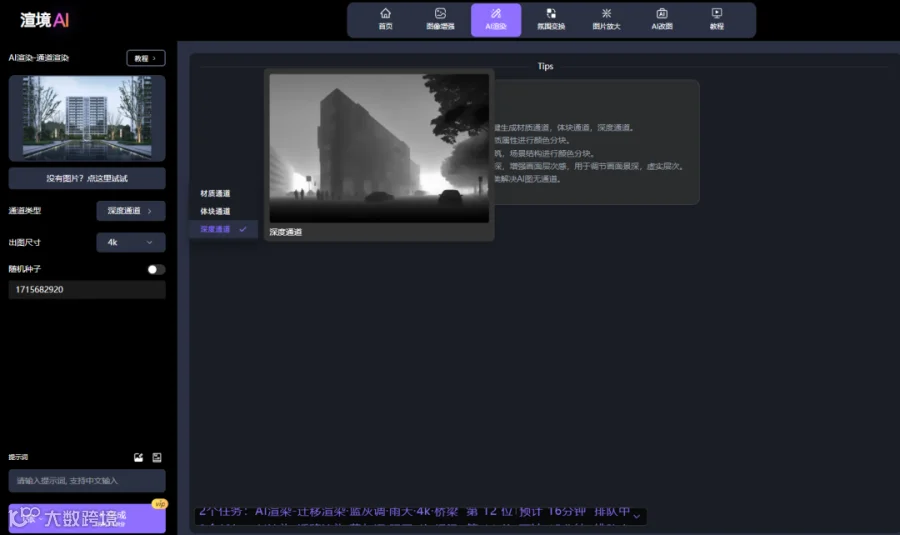Viewport: 900px width, 535px height.
Task: Click the 通道类型 label
Action: tap(25, 211)
